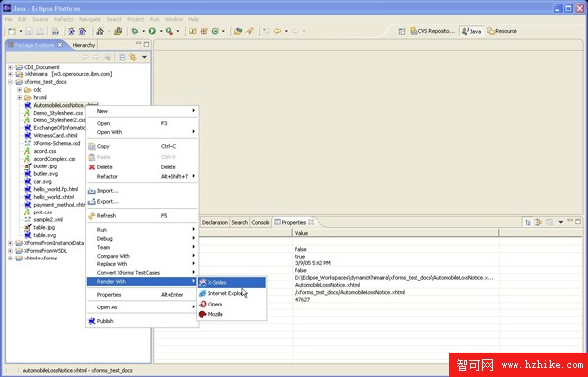Click the New wizard toolbar icon
This screenshot has width=588, height=377.
pyautogui.click(x=12, y=32)
